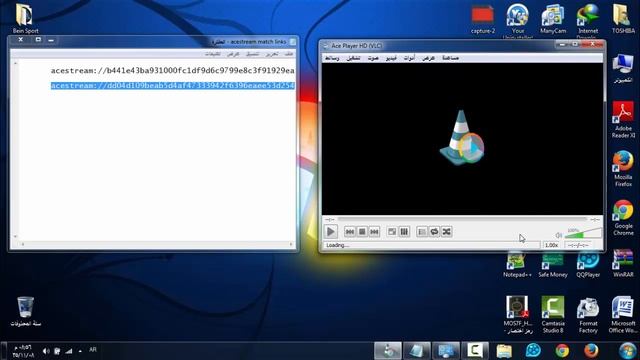Select the MOSTF_H PDF desktop icon

click(517, 314)
